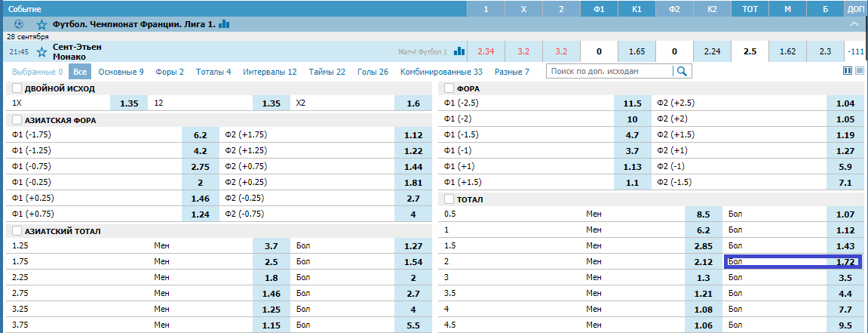The width and height of the screenshot is (868, 333).
Task: Click the Сент-Этьен team name
Action: (x=78, y=47)
